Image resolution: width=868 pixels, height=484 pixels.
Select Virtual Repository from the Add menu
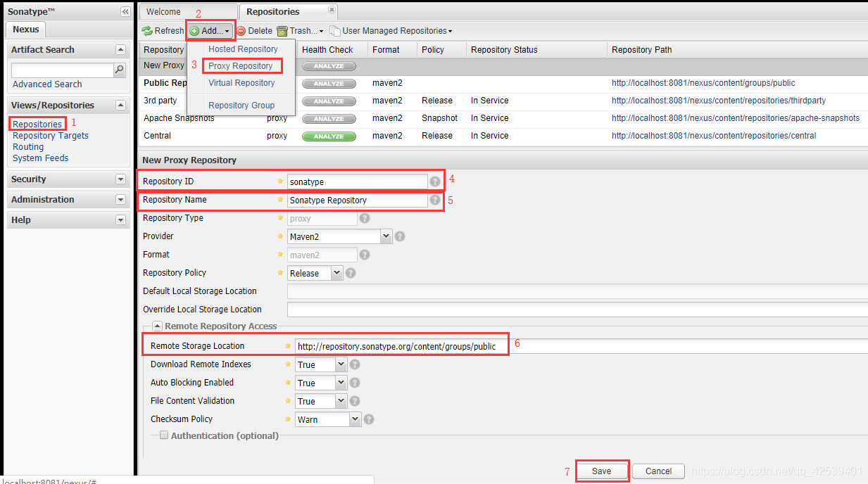tap(241, 83)
